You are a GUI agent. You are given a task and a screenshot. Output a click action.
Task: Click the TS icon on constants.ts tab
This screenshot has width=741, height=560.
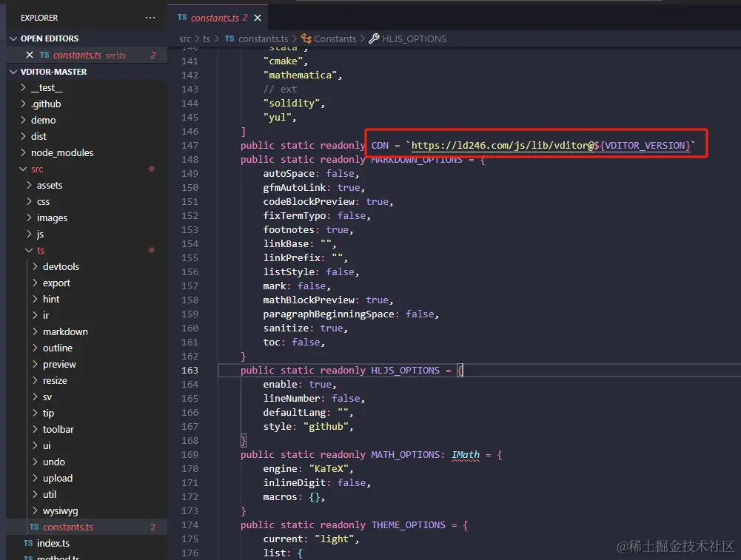[x=182, y=18]
